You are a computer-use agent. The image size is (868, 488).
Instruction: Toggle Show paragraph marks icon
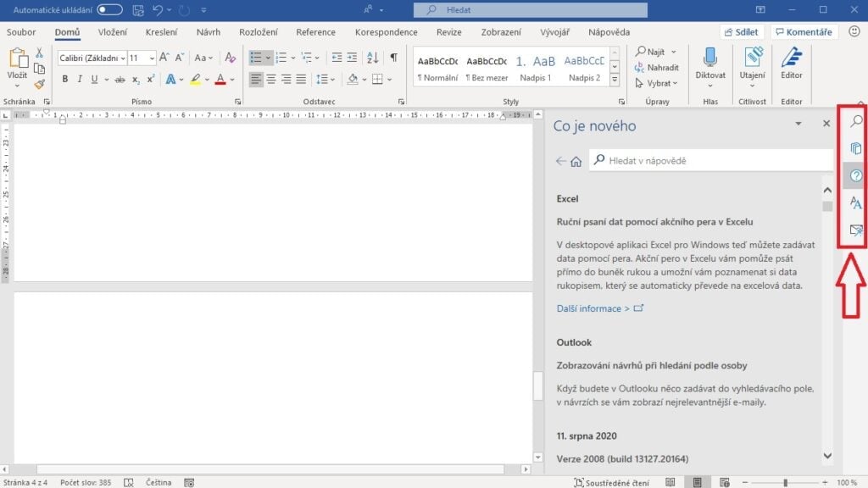tap(393, 58)
